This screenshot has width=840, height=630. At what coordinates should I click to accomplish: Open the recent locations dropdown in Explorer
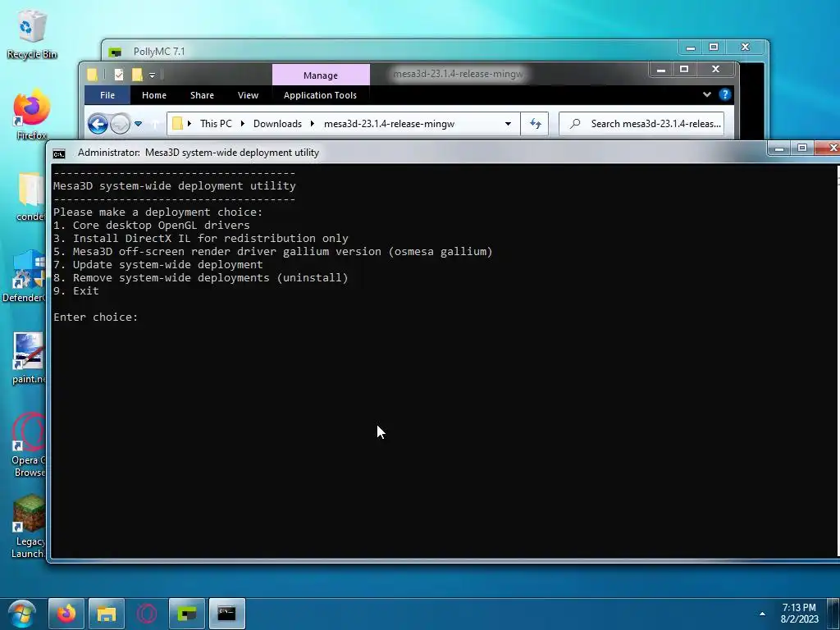[138, 125]
